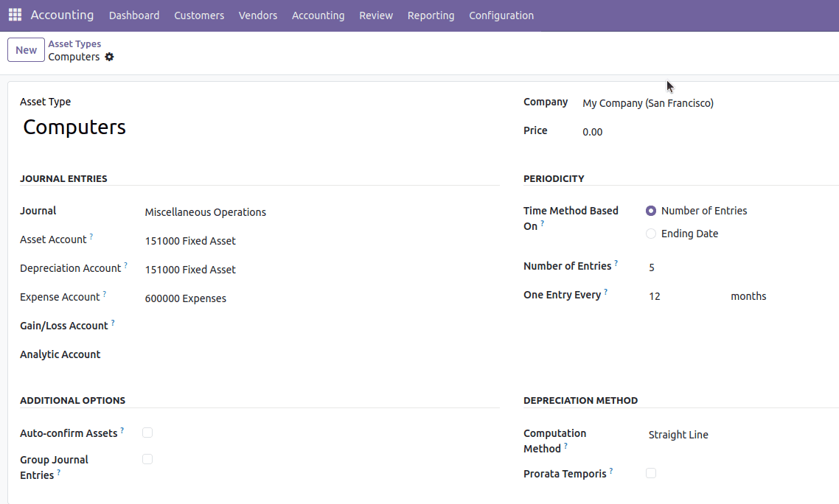
Task: Enable the Auto-confirm Assets checkbox
Action: coord(147,433)
